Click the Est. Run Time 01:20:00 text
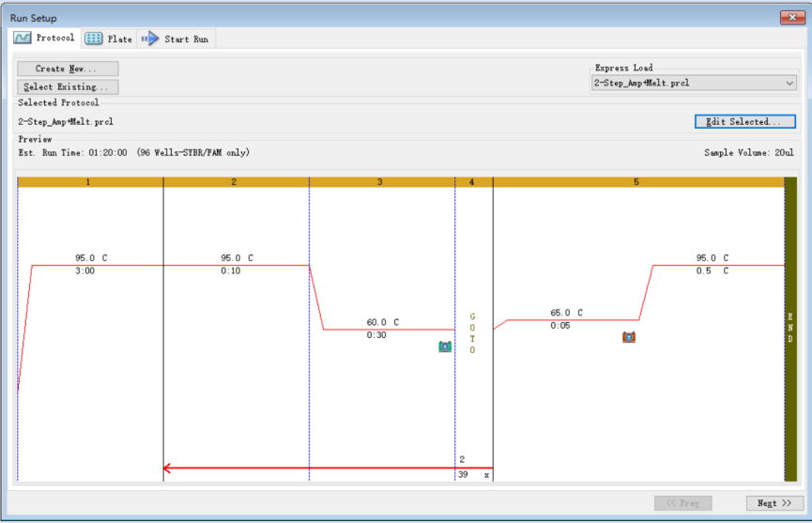The width and height of the screenshot is (812, 523). [72, 153]
